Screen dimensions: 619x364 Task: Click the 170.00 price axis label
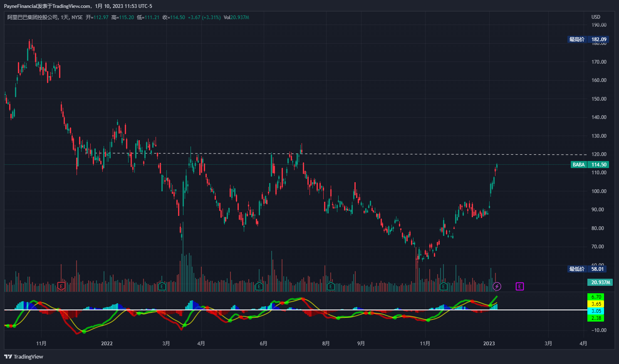599,62
